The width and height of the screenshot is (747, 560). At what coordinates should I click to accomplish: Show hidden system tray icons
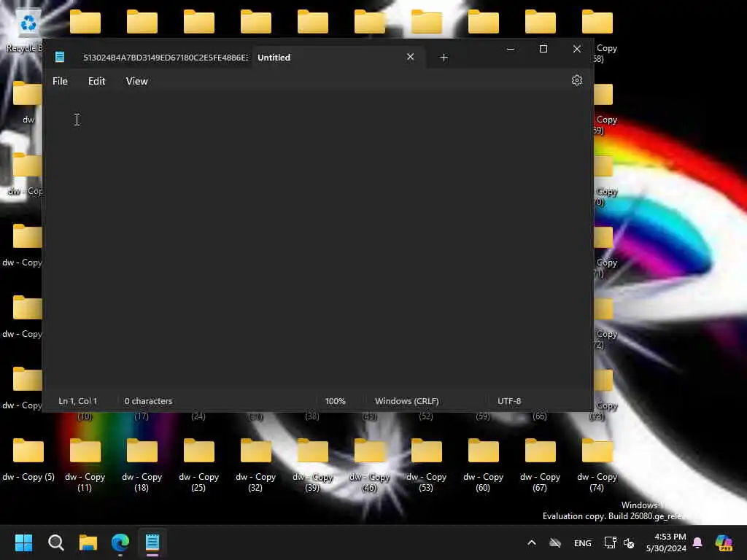tap(532, 542)
